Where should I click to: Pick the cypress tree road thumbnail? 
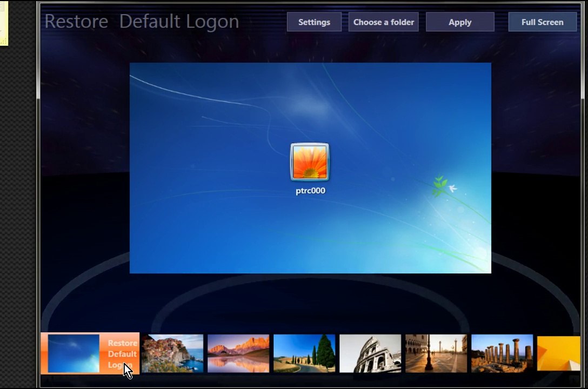click(304, 353)
